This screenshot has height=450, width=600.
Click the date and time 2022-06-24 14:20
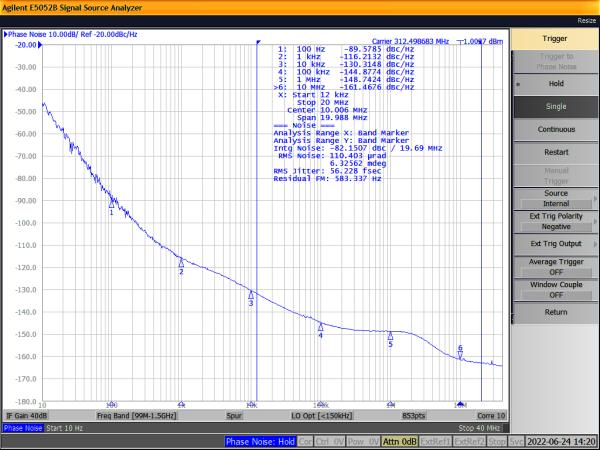pyautogui.click(x=561, y=442)
